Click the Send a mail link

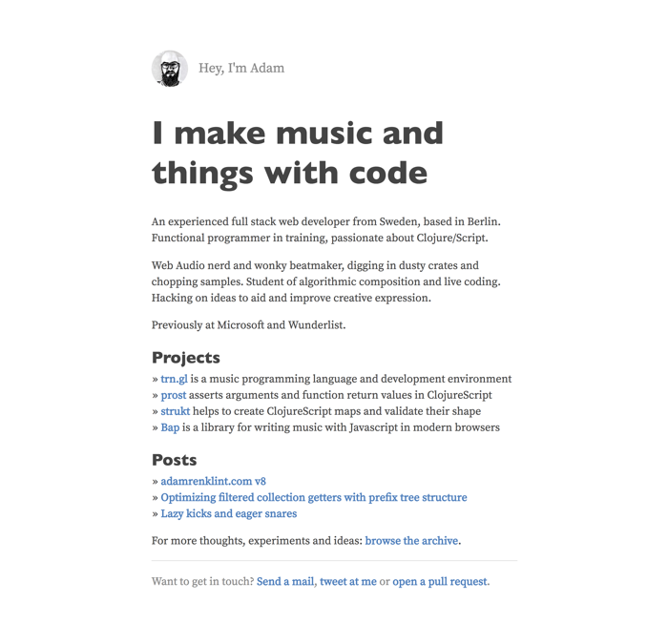pyautogui.click(x=285, y=581)
